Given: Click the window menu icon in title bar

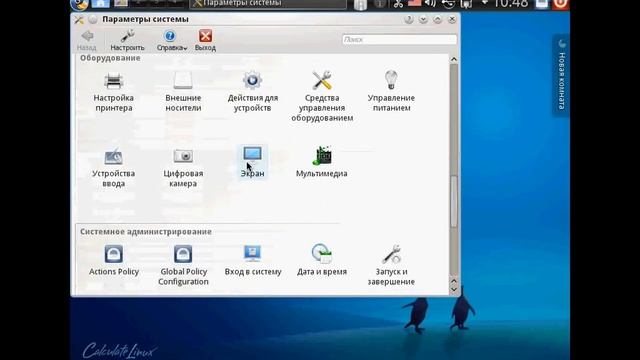Looking at the screenshot, I should [79, 19].
